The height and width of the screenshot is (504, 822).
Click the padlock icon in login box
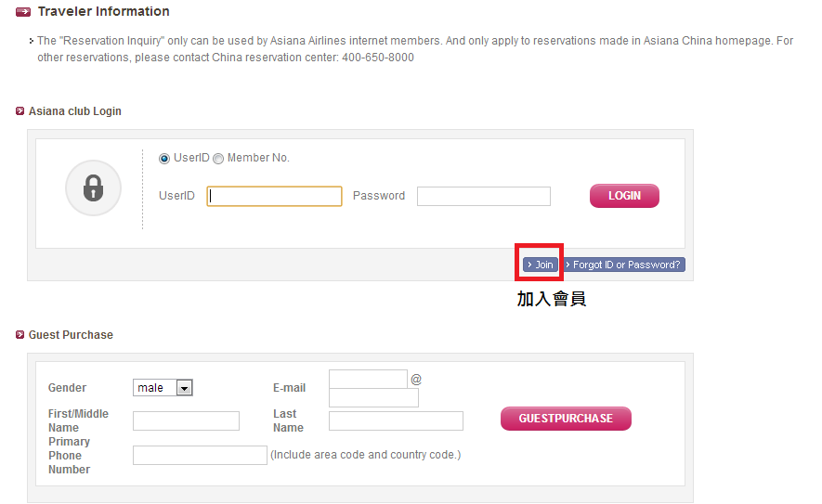point(93,187)
